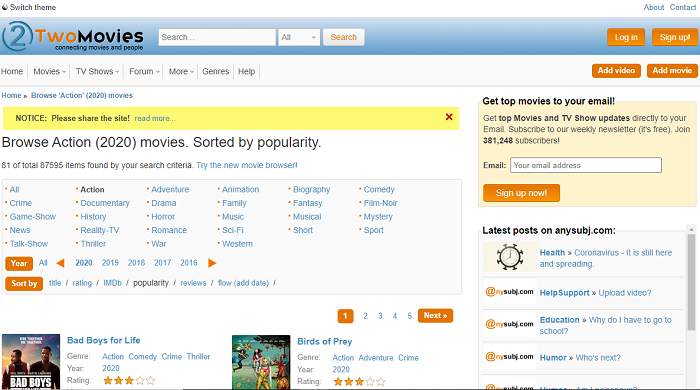Open the TwoMovies logo homepage
Screen dimensions: 700x390
pyautogui.click(x=73, y=37)
